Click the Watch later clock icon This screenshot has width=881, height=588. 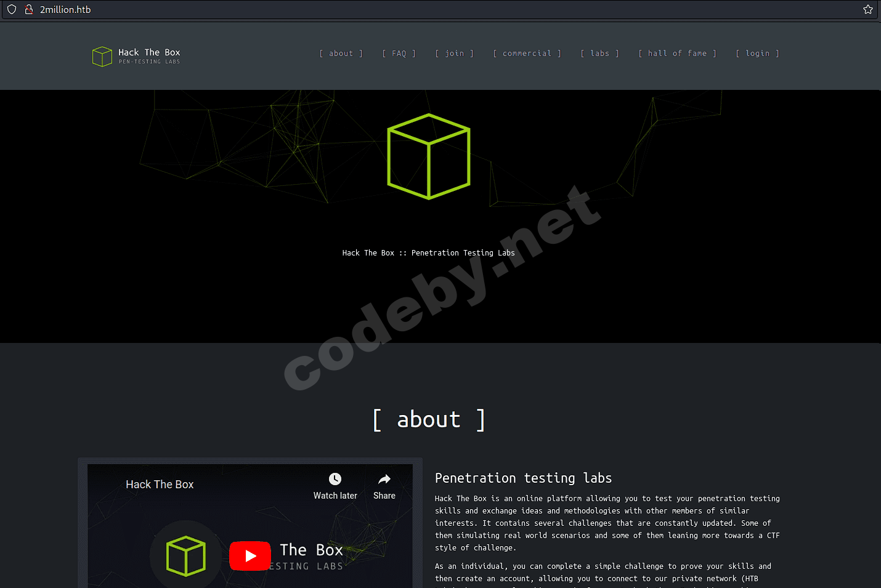pyautogui.click(x=335, y=479)
